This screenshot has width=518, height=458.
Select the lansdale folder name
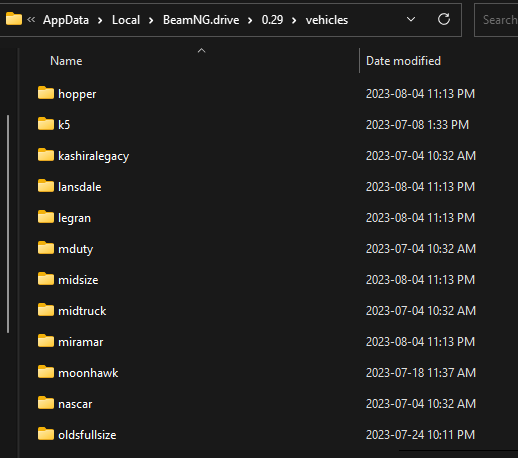[x=80, y=187]
